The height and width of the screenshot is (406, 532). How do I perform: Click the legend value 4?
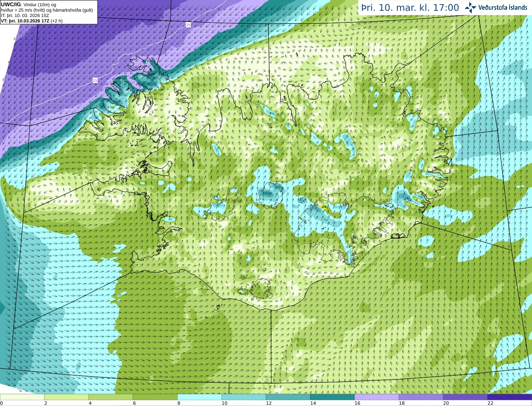(x=90, y=403)
